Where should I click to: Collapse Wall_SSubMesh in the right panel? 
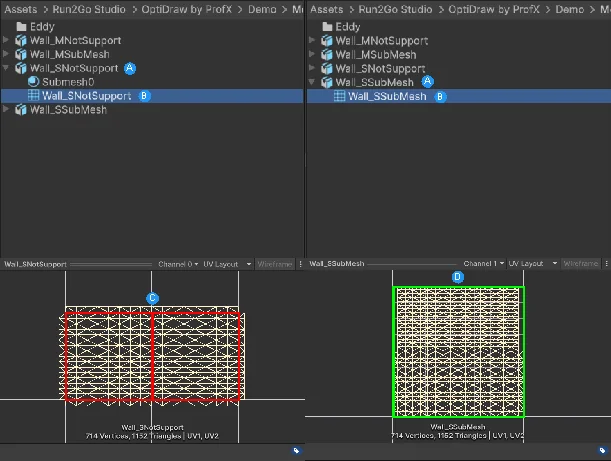pos(312,82)
